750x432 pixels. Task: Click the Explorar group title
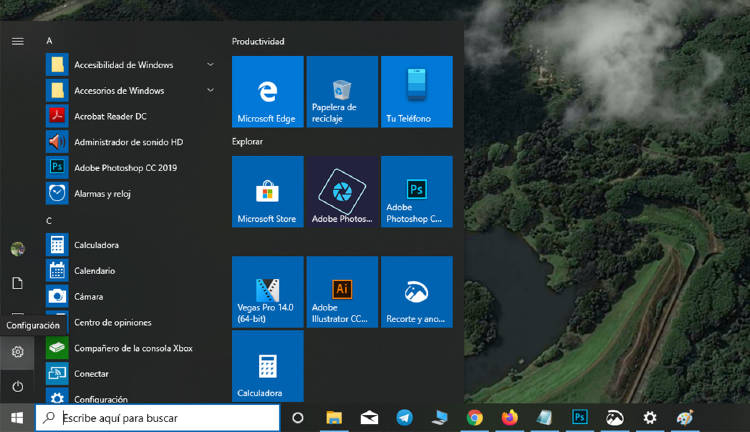click(247, 142)
